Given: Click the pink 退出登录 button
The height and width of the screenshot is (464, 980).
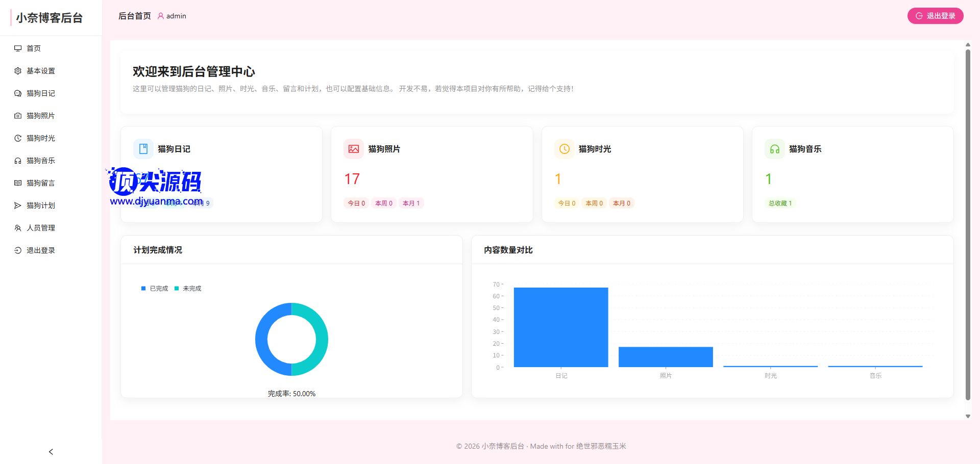Looking at the screenshot, I should (x=935, y=16).
